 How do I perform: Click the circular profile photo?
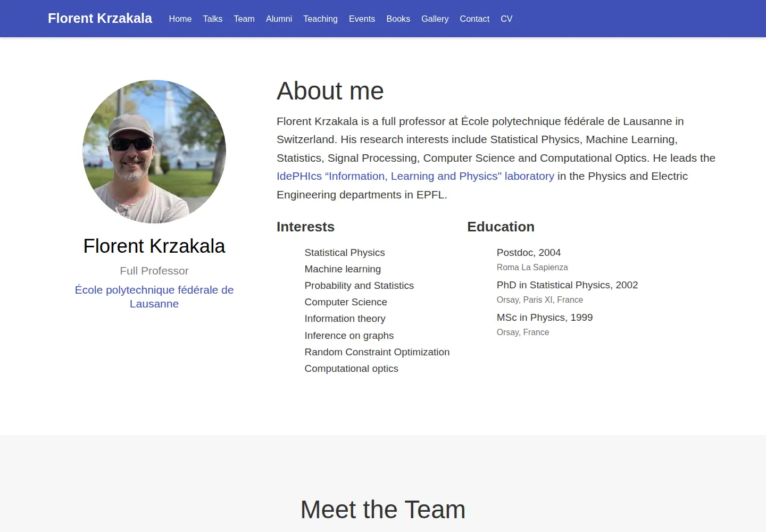tap(154, 152)
